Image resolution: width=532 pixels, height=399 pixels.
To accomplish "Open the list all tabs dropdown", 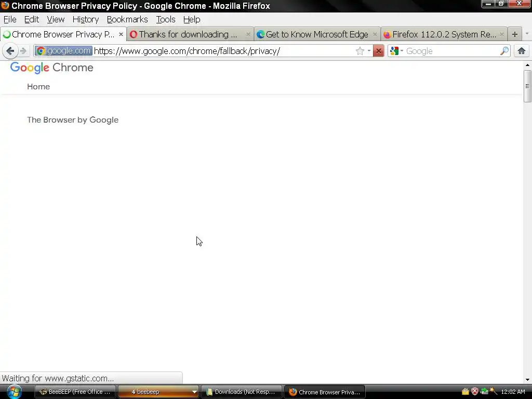I will (x=527, y=34).
